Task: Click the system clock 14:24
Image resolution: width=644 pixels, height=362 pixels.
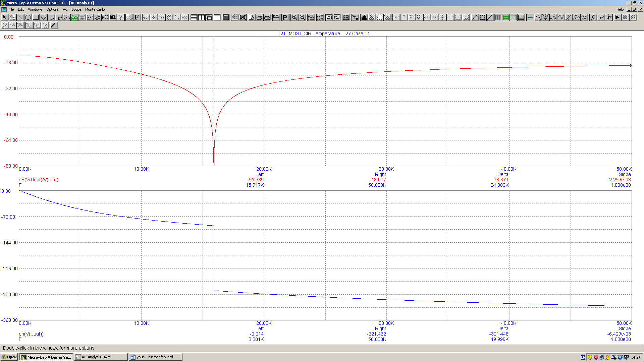Action: (x=636, y=357)
